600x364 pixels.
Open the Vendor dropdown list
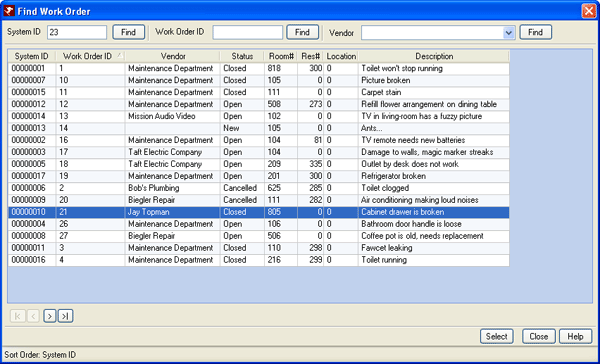[508, 33]
